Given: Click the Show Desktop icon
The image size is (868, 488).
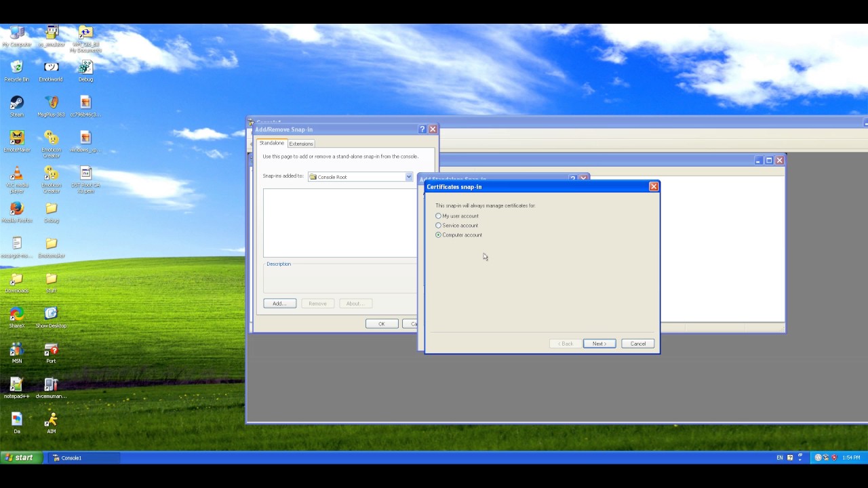Looking at the screenshot, I should (x=51, y=318).
